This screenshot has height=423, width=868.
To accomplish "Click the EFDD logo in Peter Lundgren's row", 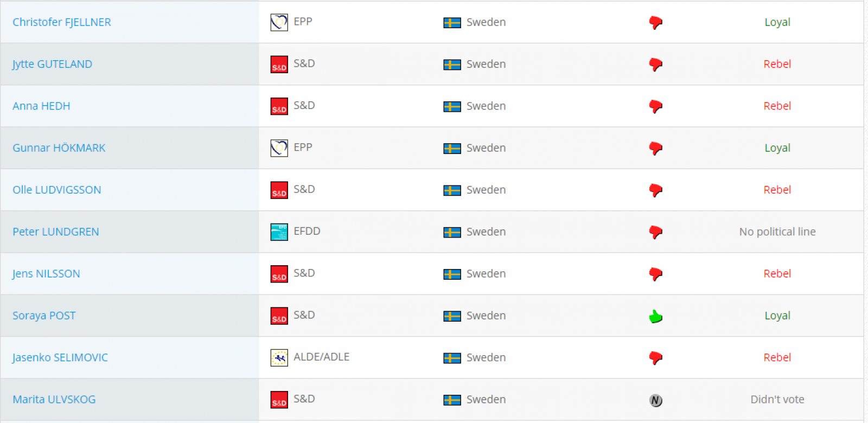I will pyautogui.click(x=279, y=232).
